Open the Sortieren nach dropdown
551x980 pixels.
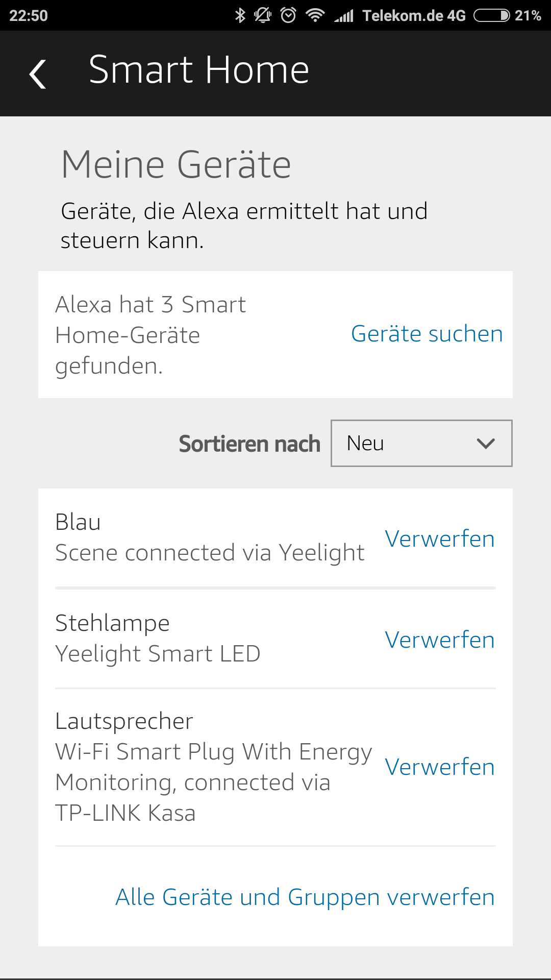pos(421,443)
